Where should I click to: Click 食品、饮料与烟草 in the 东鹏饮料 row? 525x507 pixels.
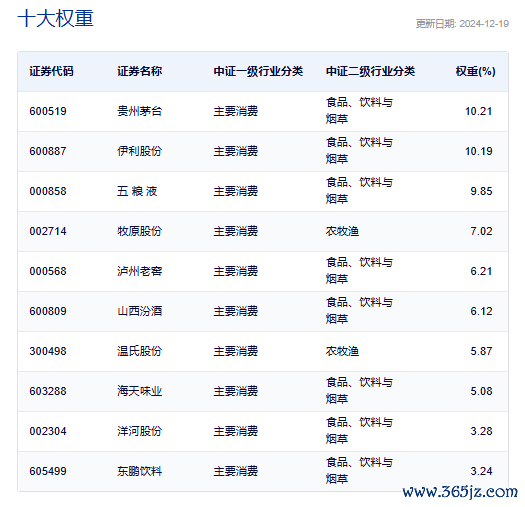(x=359, y=470)
